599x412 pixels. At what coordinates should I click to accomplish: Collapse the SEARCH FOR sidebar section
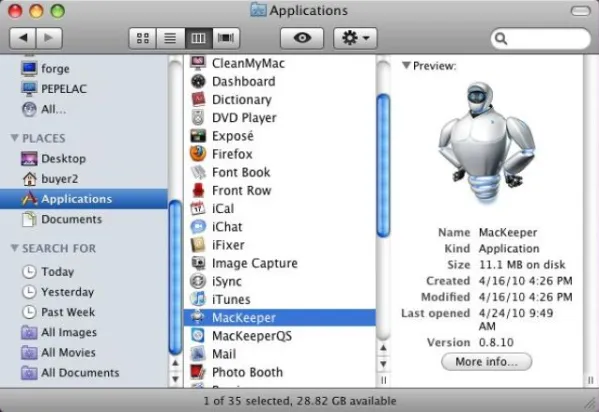tap(15, 248)
